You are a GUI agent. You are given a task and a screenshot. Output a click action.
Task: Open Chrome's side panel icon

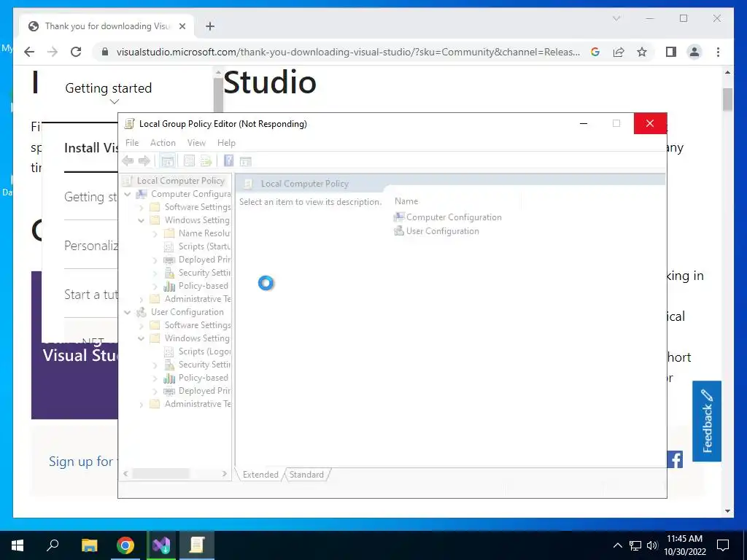tap(671, 52)
